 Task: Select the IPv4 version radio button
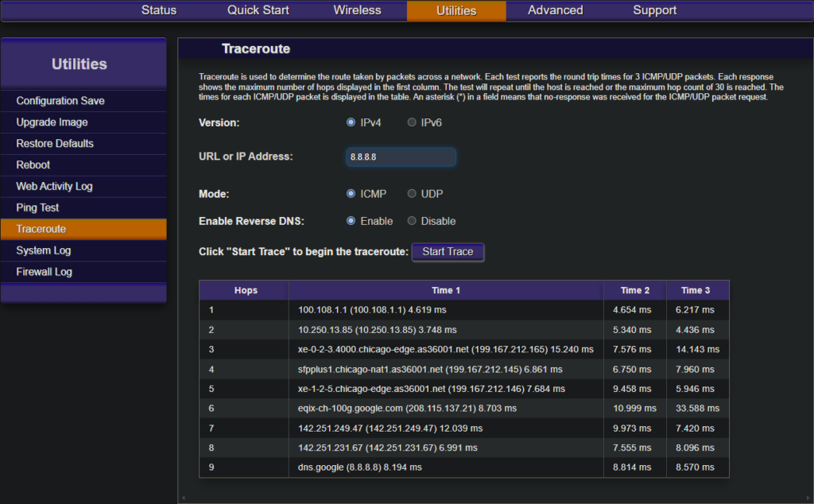click(x=351, y=122)
